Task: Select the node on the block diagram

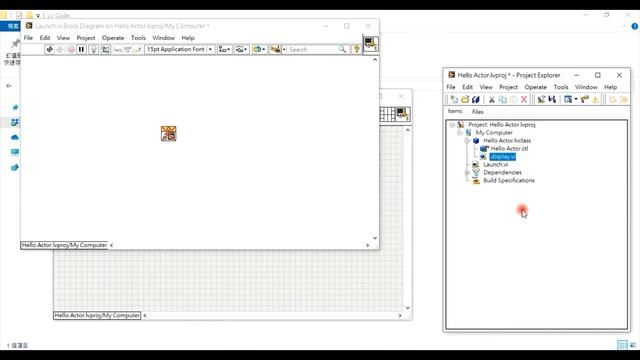Action: tap(169, 133)
